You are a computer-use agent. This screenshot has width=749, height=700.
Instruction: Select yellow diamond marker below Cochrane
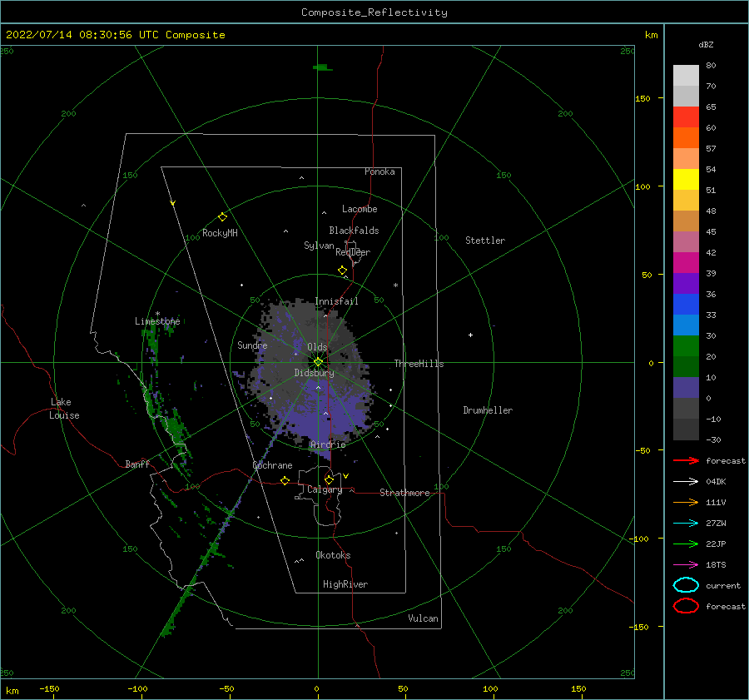pos(285,480)
